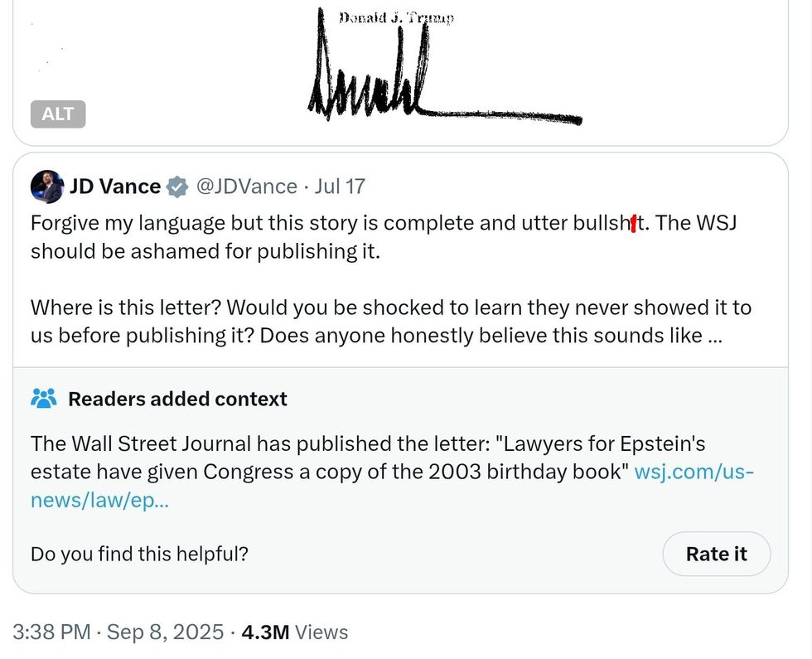Click the "Do you find this helpful?" prompt
This screenshot has height=659, width=812.
tap(139, 554)
